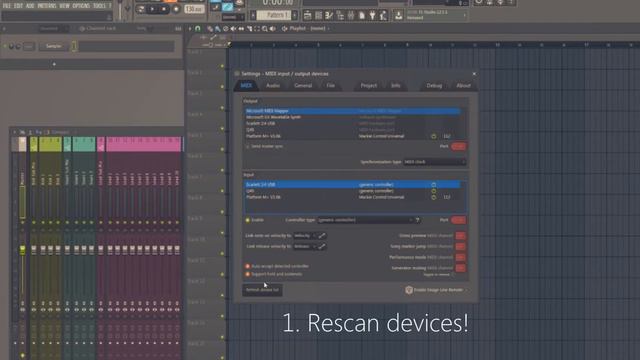Click the plugin picker plug icon
This screenshot has height=360, width=640.
(372, 16)
